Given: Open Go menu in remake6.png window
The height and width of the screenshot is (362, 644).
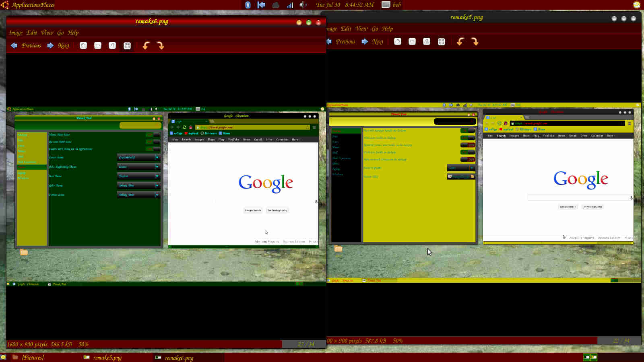Looking at the screenshot, I should pyautogui.click(x=60, y=33).
